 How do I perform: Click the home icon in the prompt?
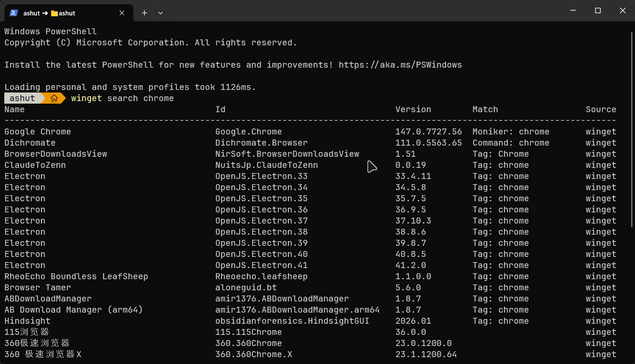pos(54,98)
